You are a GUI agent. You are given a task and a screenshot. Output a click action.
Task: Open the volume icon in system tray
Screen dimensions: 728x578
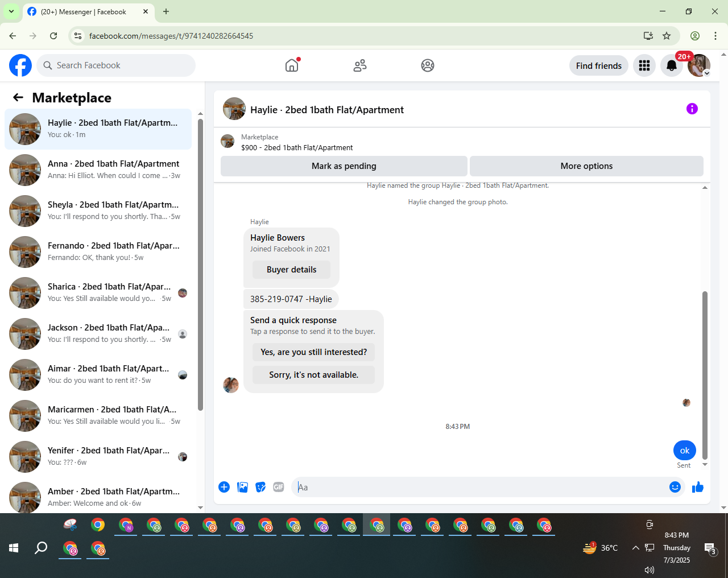pyautogui.click(x=650, y=569)
